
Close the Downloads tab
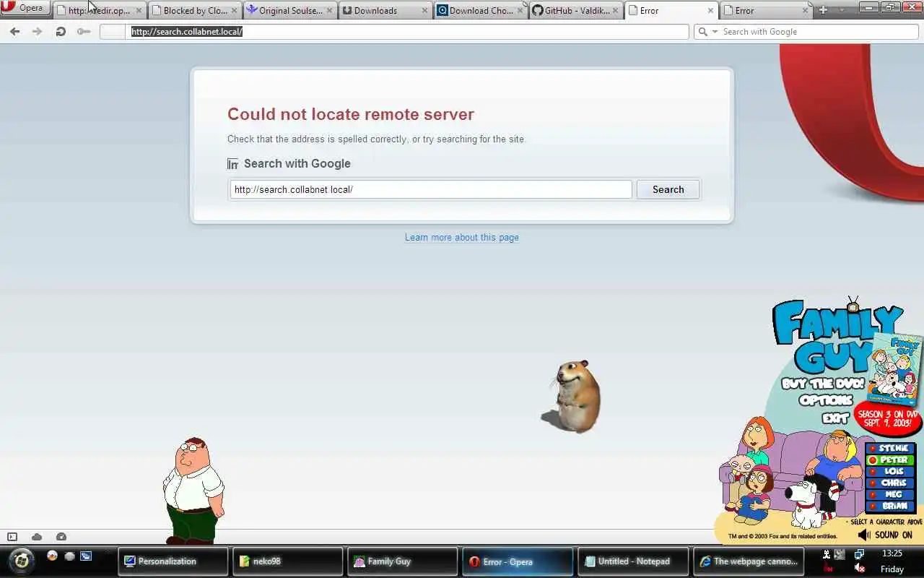pos(424,11)
